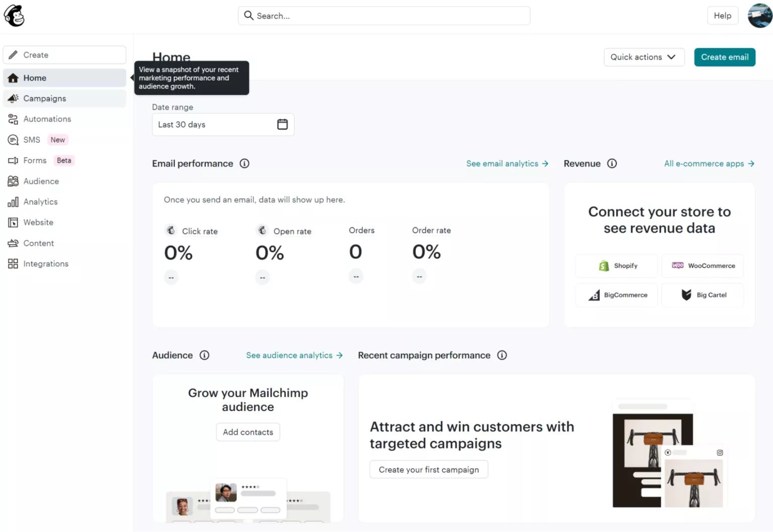Select the Integrations sidebar icon

[x=13, y=263]
